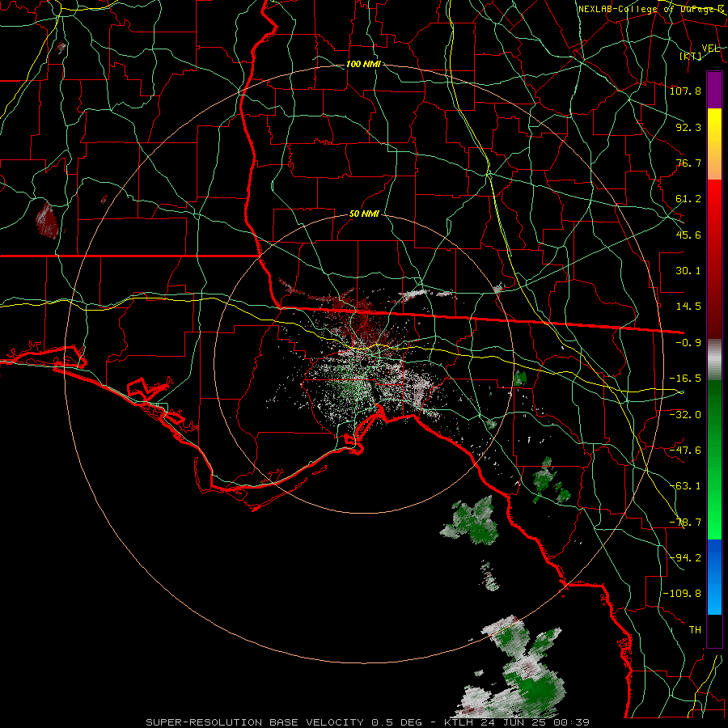Image resolution: width=728 pixels, height=728 pixels.
Task: Select the 92.3 velocity scale value
Action: 688,127
